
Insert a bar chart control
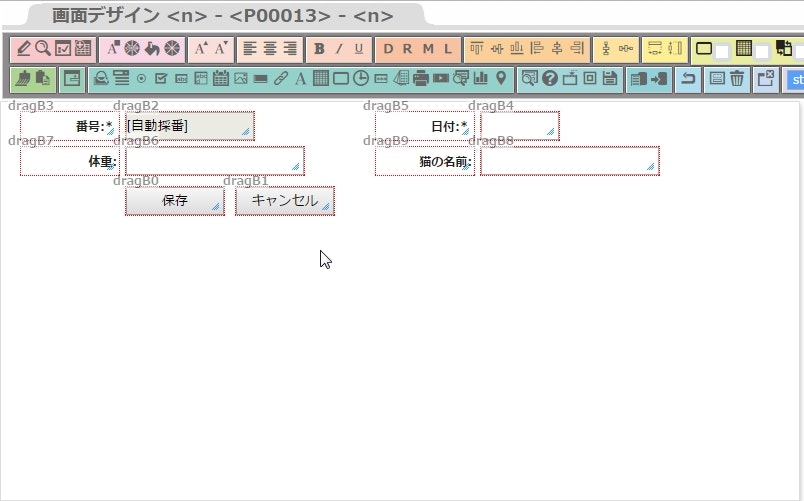click(x=481, y=79)
